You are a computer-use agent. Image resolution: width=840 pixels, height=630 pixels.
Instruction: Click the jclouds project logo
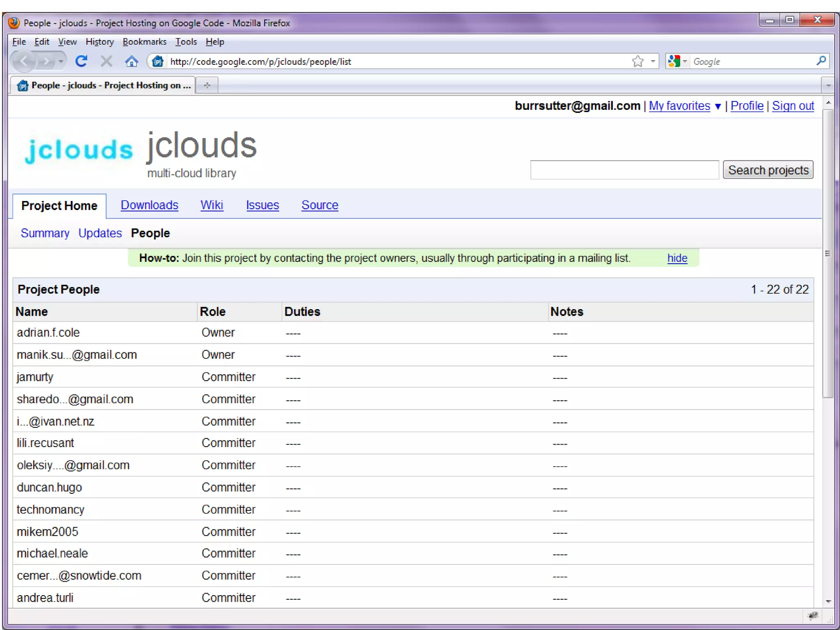pos(79,150)
